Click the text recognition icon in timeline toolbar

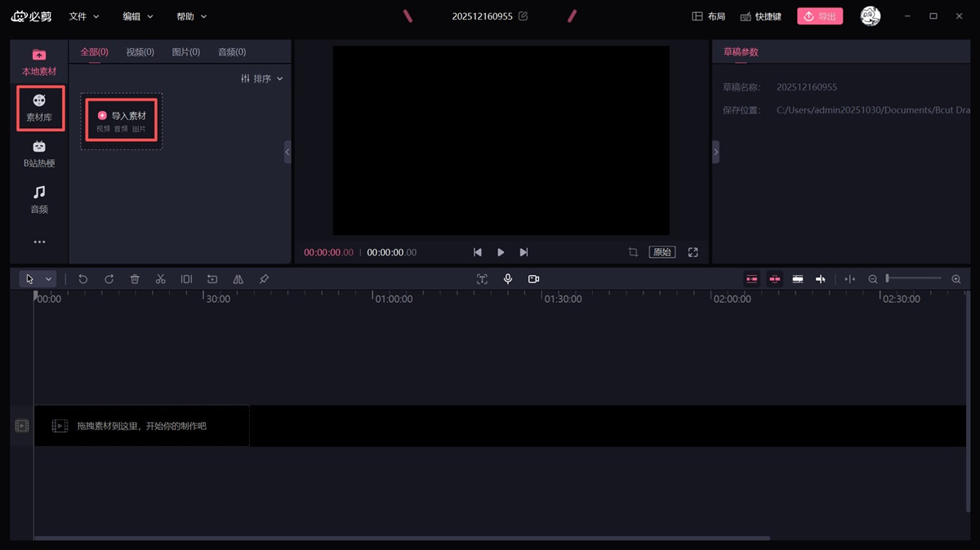pos(482,279)
